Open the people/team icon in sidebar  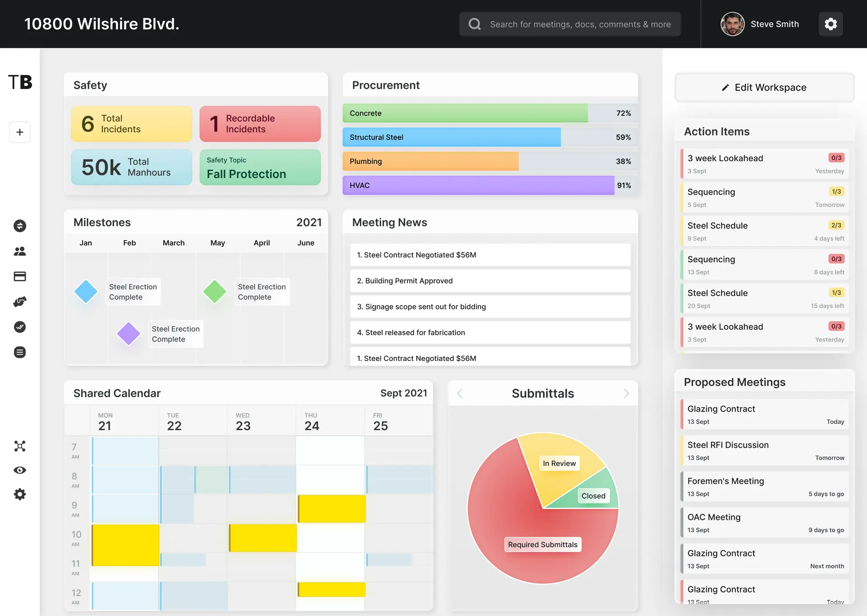[20, 251]
